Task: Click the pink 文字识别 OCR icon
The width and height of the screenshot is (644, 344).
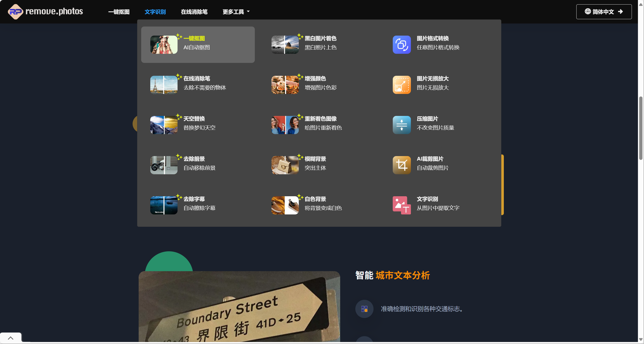Action: (402, 205)
